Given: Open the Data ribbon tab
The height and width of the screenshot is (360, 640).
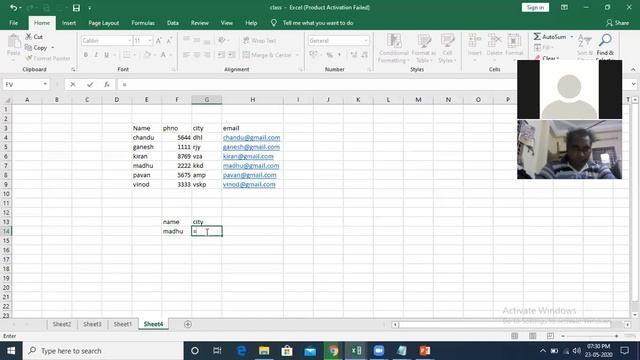Looking at the screenshot, I should pos(173,23).
